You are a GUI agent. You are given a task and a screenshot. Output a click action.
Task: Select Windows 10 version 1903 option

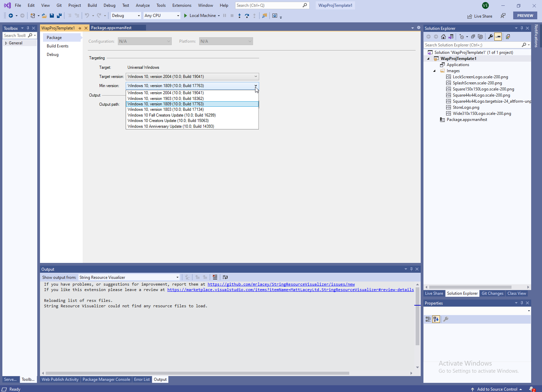(192, 99)
